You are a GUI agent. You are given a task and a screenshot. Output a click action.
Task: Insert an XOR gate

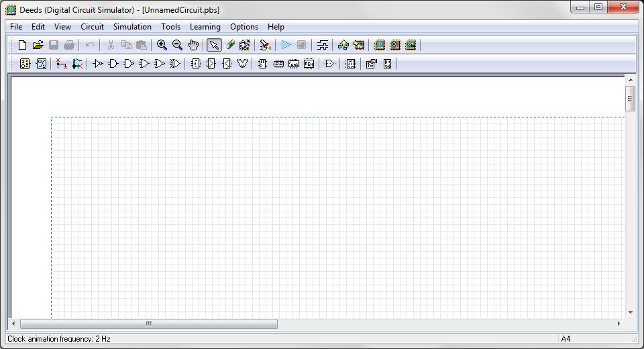click(x=175, y=64)
